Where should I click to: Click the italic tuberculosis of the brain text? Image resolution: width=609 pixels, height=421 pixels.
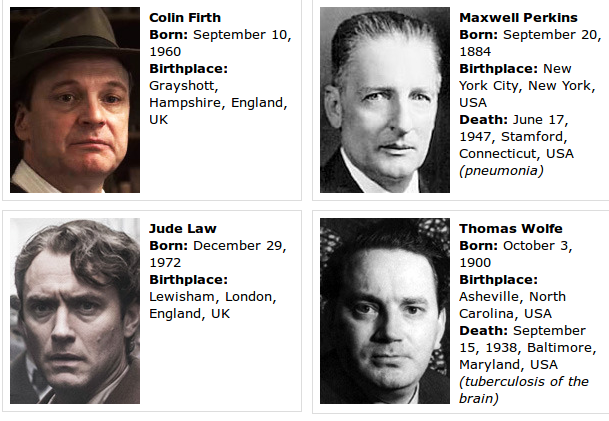(x=524, y=390)
